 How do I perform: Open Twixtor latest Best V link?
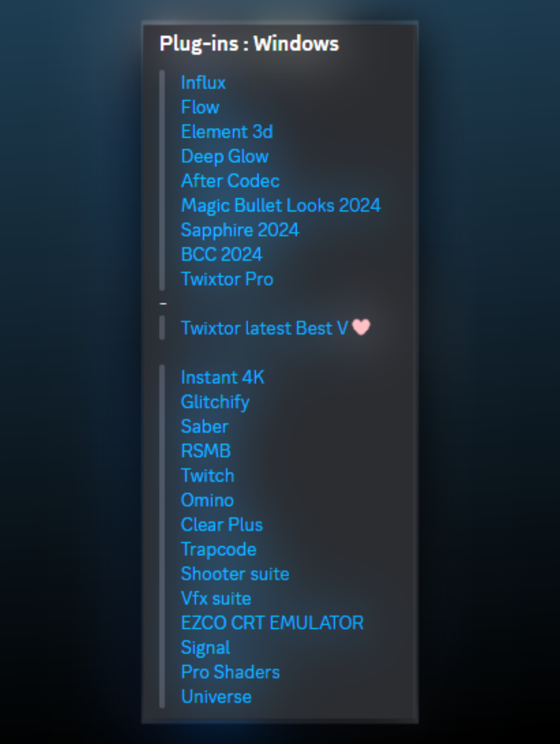264,328
